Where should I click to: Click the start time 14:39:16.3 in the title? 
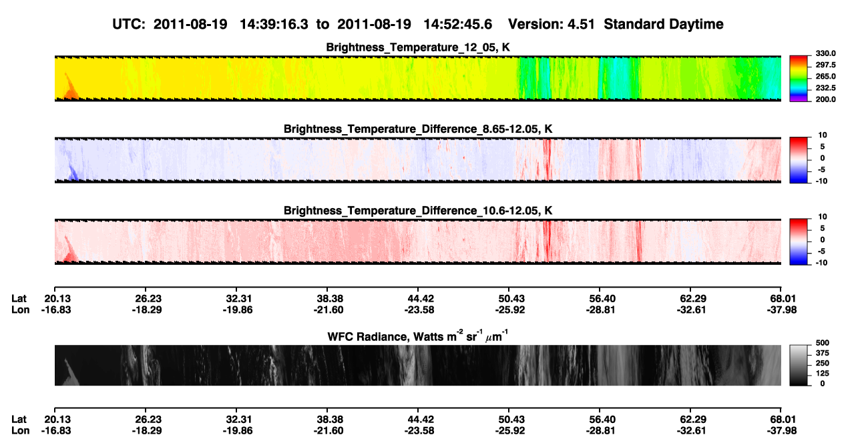(x=272, y=24)
